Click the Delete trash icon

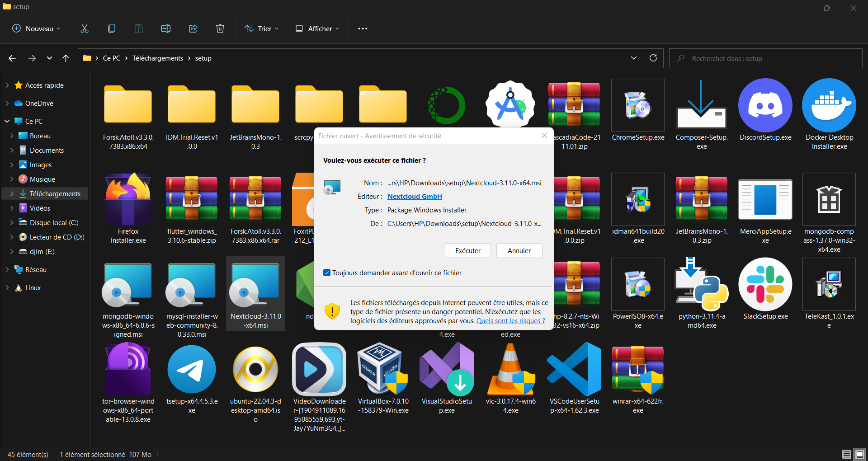point(220,28)
